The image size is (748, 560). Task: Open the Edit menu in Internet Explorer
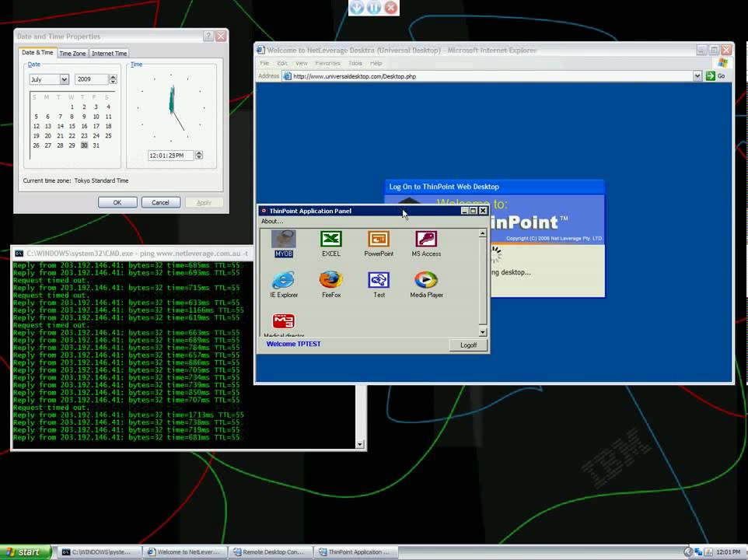[x=282, y=63]
